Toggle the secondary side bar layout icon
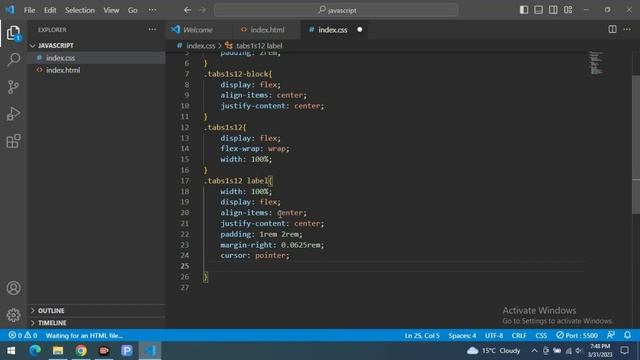640x360 pixels. coord(553,10)
